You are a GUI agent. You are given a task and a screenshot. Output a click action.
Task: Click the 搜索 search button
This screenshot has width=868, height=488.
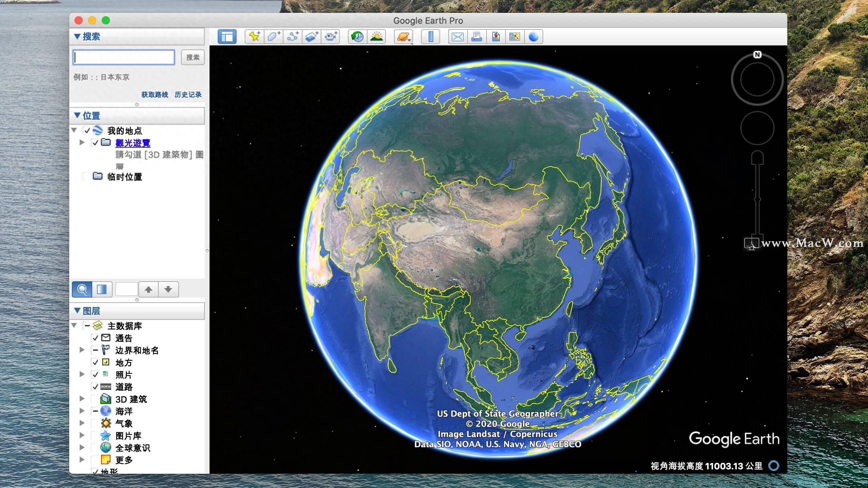193,57
